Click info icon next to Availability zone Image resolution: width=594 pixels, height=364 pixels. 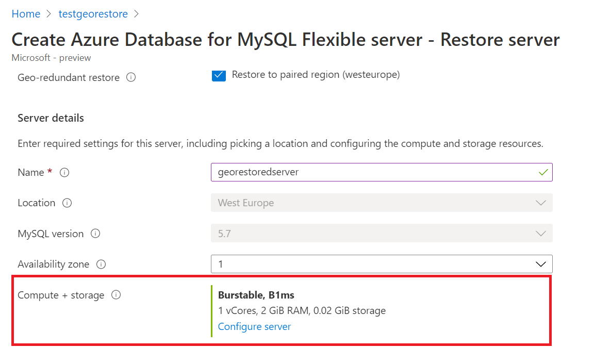tap(101, 264)
